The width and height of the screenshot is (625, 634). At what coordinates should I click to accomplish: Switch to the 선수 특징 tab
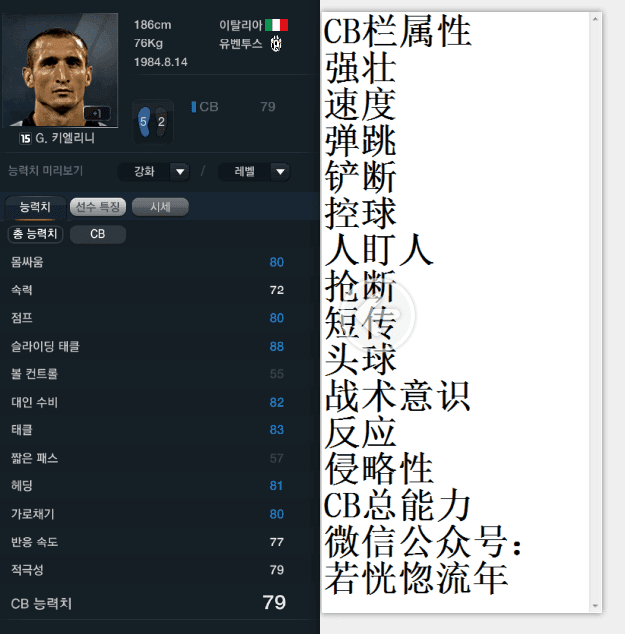[98, 207]
